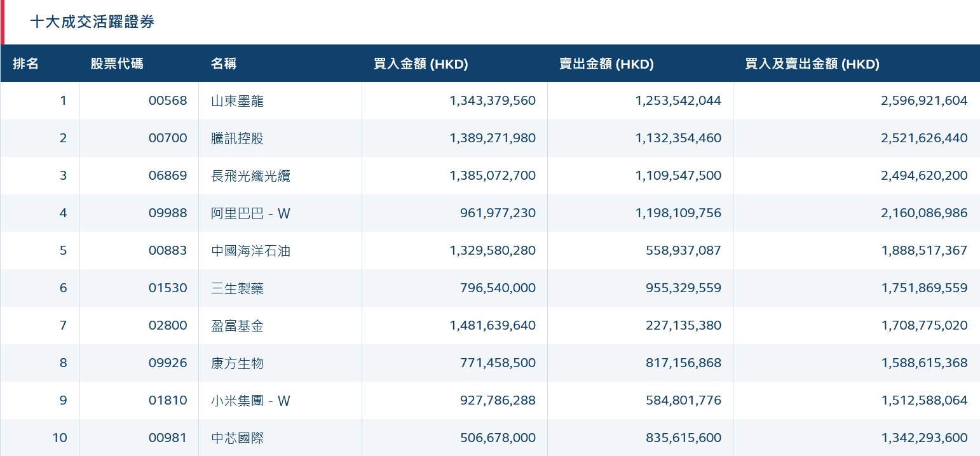980x456 pixels.
Task: Click the 股票代碼 column header
Action: point(117,64)
